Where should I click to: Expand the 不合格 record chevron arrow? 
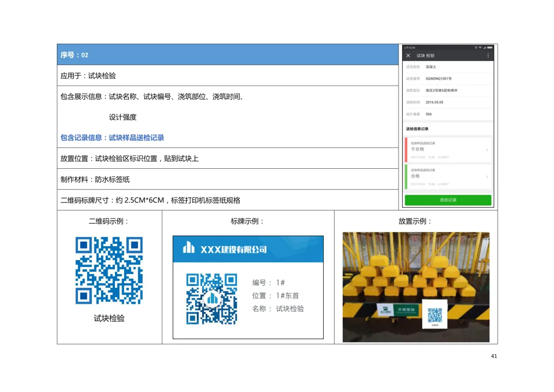(x=487, y=150)
